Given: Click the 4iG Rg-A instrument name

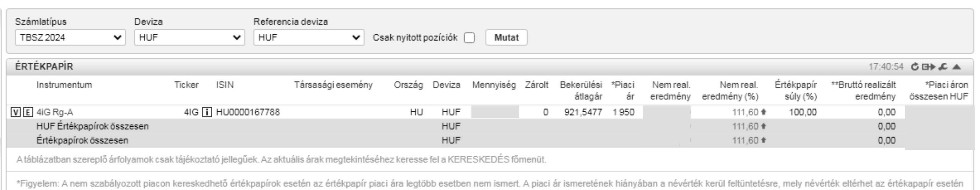Looking at the screenshot, I should tap(55, 112).
